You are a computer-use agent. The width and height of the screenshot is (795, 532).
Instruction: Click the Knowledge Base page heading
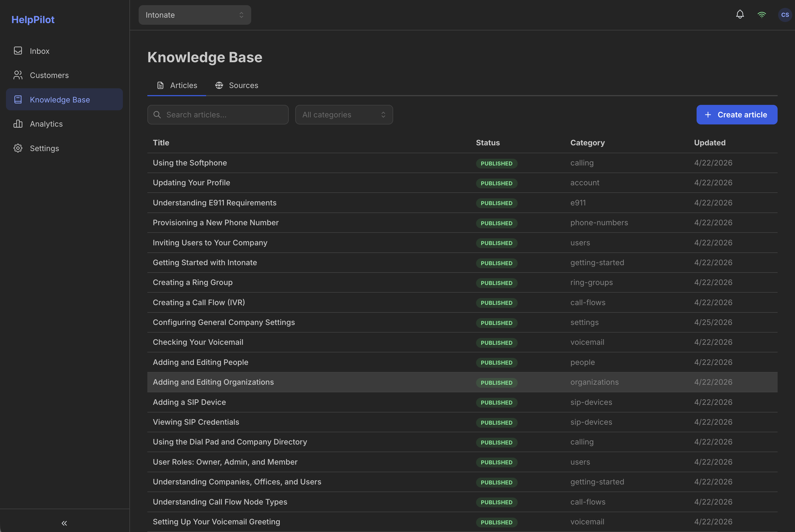coord(205,57)
